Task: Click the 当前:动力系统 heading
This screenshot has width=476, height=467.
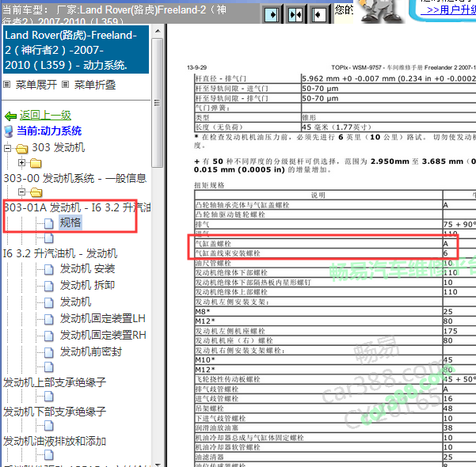Action: tap(49, 131)
